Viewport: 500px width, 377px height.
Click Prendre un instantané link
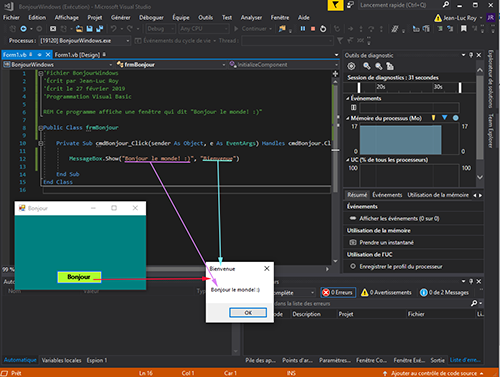click(386, 242)
